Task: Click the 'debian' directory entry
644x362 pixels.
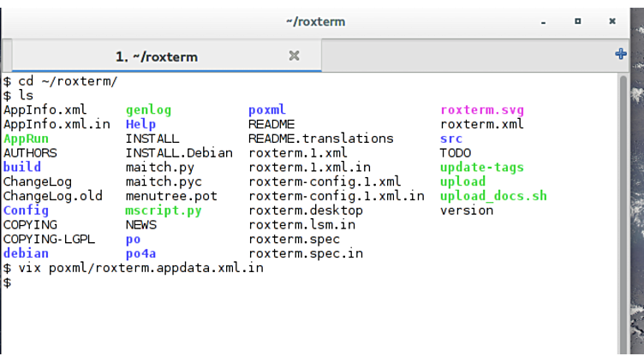Action: 26,253
